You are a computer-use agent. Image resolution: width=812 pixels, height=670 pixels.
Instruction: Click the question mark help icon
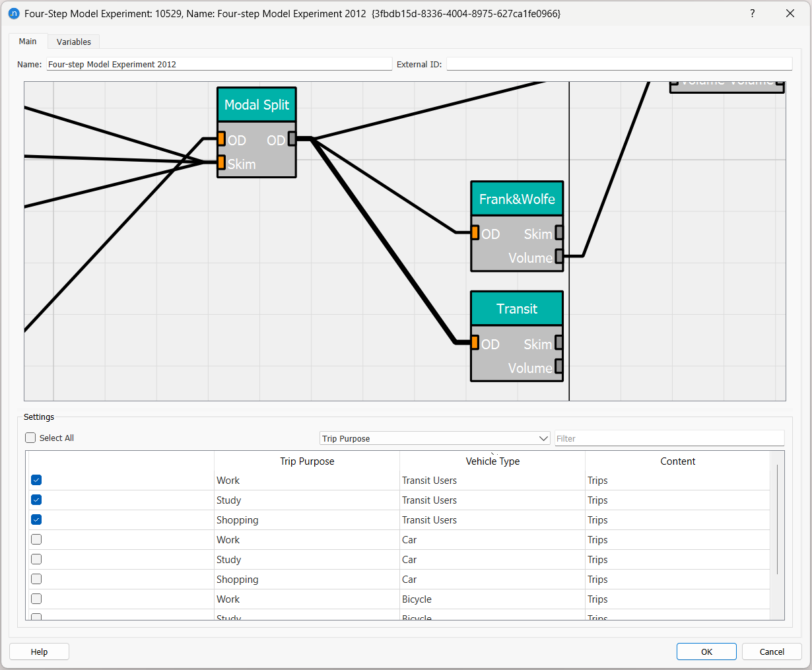pos(752,13)
